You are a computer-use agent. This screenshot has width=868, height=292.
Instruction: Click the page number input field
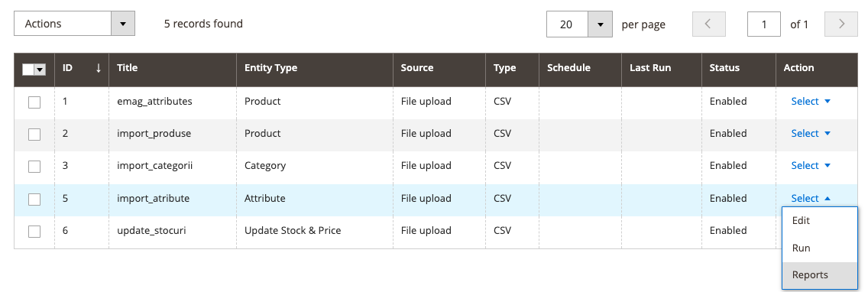(x=764, y=24)
